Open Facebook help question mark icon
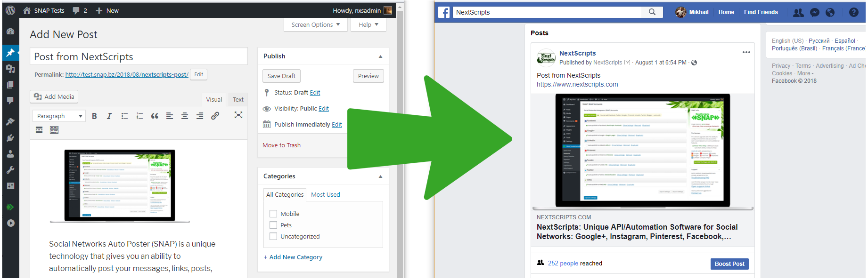This screenshot has height=280, width=868. pyautogui.click(x=854, y=13)
